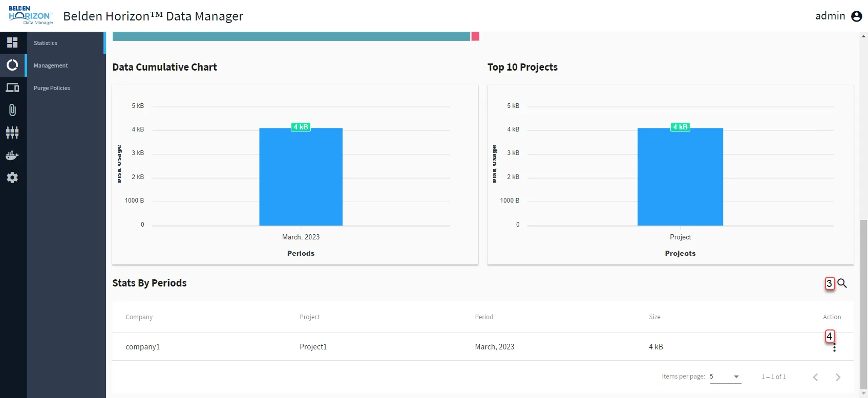
Task: Click the company1 cell
Action: 143,347
